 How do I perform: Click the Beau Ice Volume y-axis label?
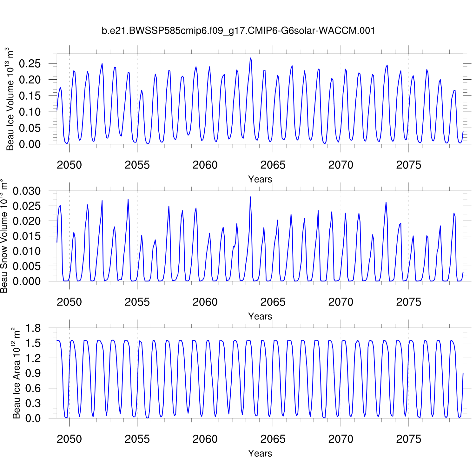tap(10, 99)
